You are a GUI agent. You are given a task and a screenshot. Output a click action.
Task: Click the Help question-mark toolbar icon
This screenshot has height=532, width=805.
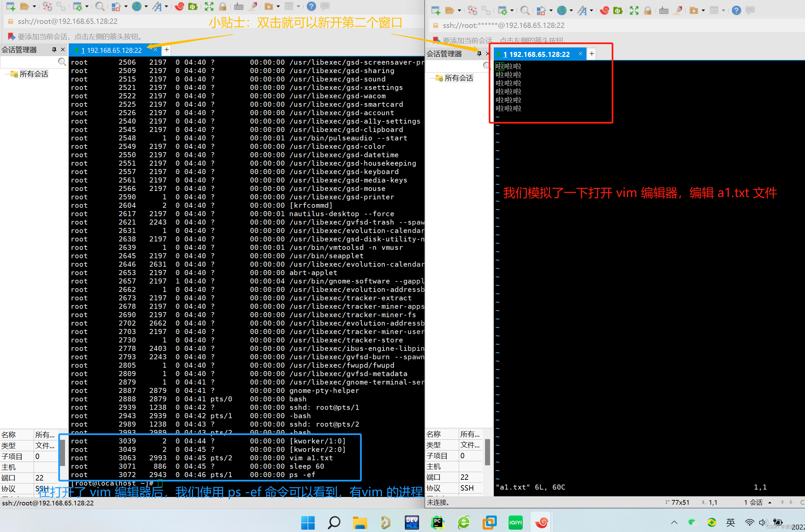[x=311, y=6]
